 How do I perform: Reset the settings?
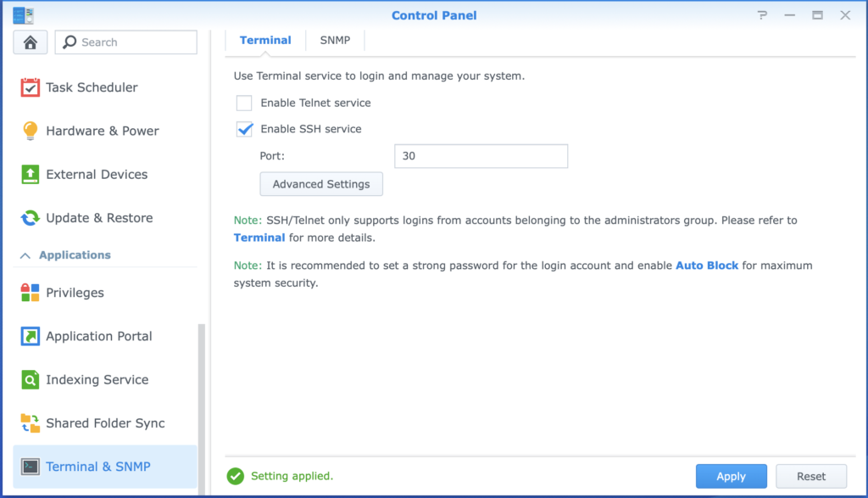click(x=811, y=477)
